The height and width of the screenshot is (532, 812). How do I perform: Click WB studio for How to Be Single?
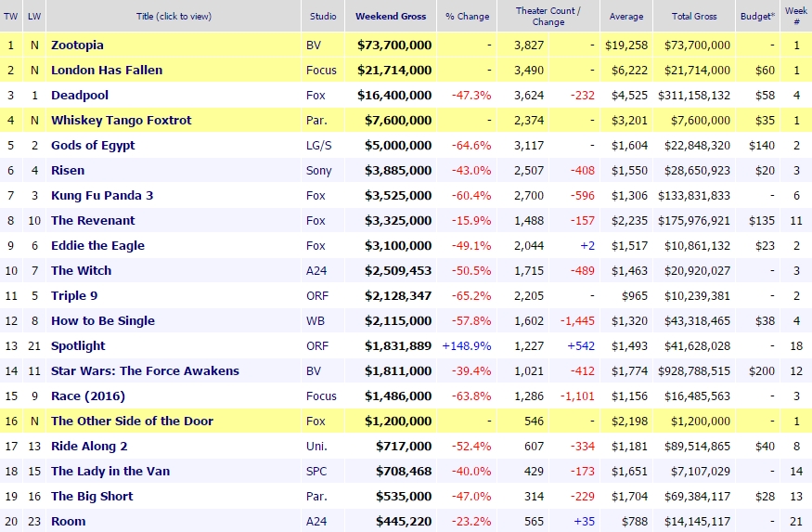tap(316, 320)
